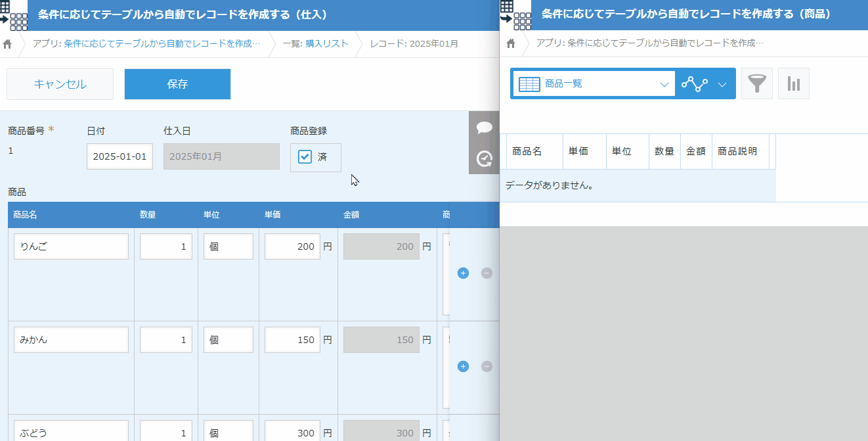The image size is (868, 441).
Task: Click the 商品名 field containing りんご
Action: 71,246
